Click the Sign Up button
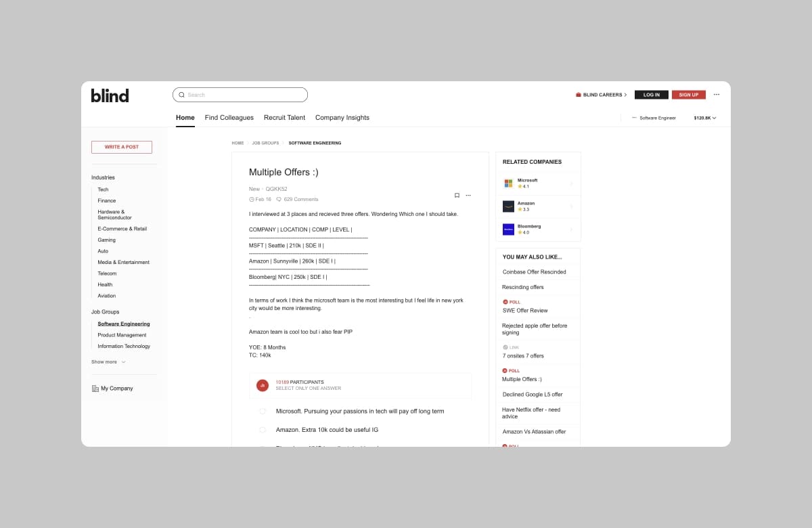The image size is (812, 528). point(689,95)
